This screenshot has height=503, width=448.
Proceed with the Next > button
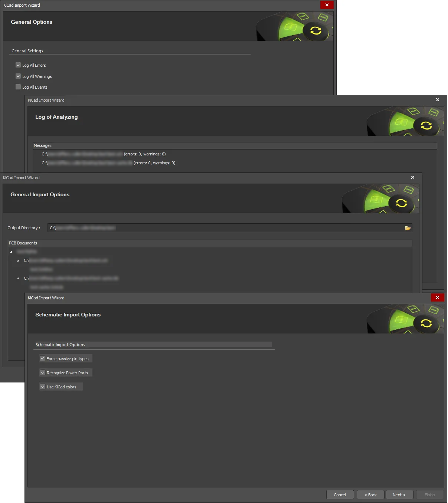399,495
